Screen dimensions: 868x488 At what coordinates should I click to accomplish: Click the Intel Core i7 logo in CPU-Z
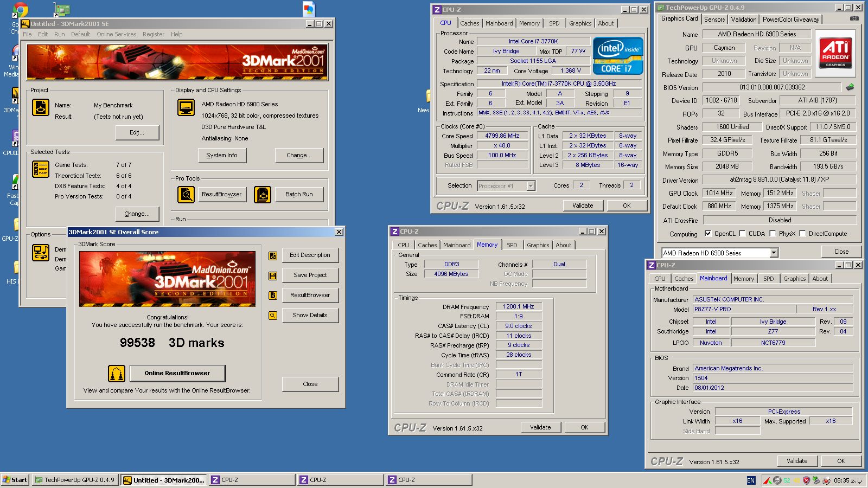[x=618, y=55]
